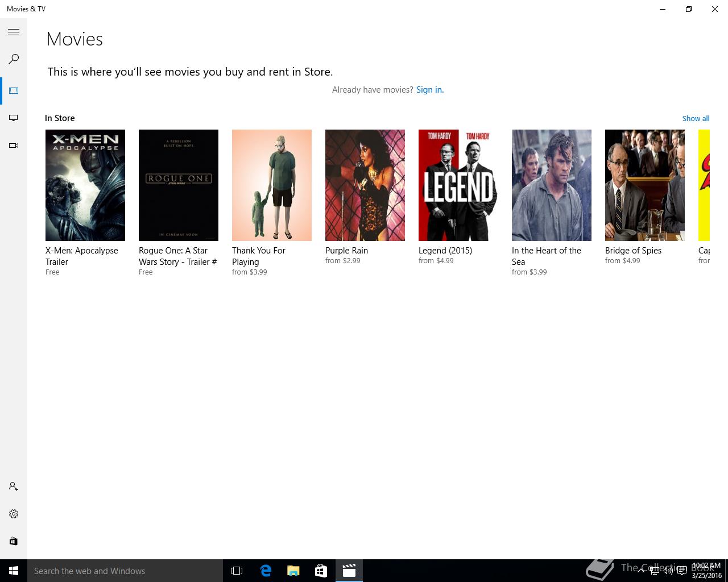This screenshot has height=582, width=728.
Task: Switch to the TV section icon
Action: 14,118
